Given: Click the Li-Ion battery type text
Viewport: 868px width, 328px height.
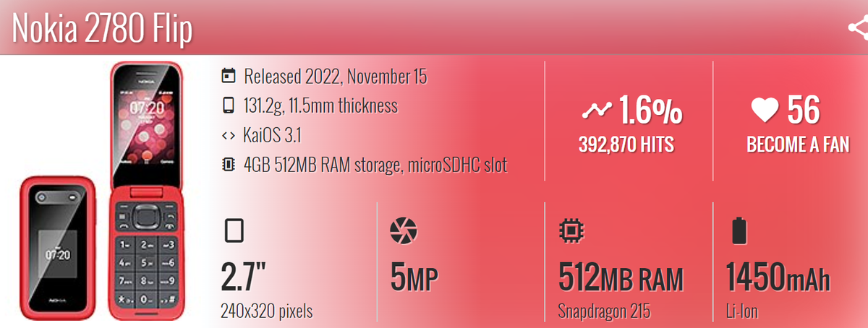Looking at the screenshot, I should (x=741, y=312).
